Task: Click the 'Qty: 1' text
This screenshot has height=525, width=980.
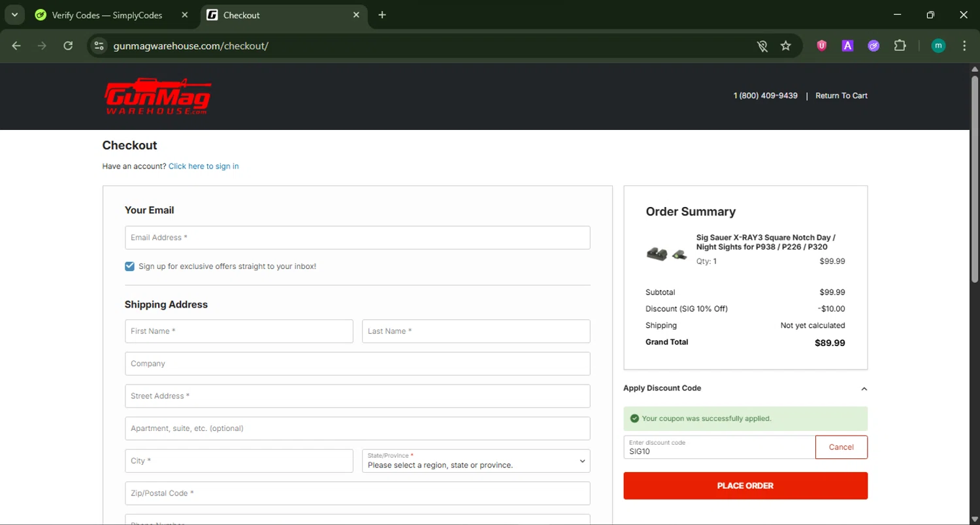Action: click(x=706, y=261)
